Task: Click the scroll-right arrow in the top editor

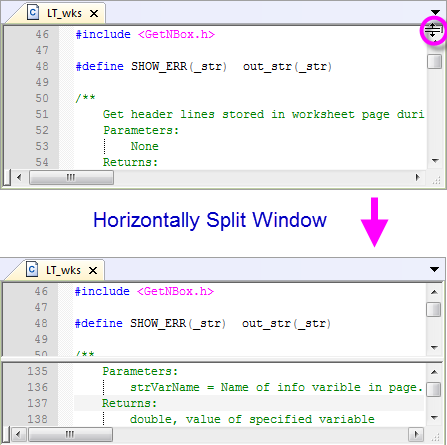Action: pos(417,177)
